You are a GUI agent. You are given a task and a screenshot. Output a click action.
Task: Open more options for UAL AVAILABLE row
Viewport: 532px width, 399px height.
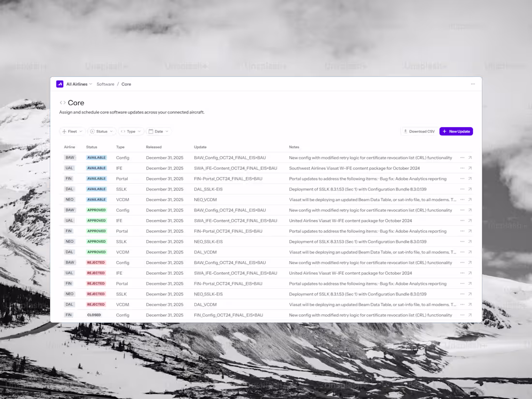coord(462,168)
